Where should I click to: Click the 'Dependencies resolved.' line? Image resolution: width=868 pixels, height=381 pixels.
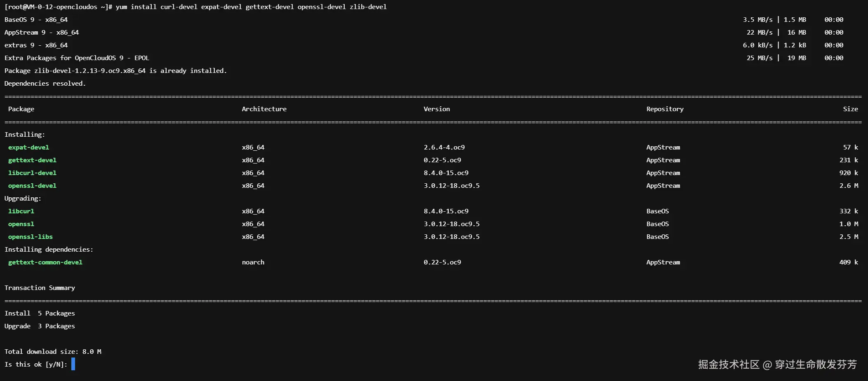tap(45, 84)
